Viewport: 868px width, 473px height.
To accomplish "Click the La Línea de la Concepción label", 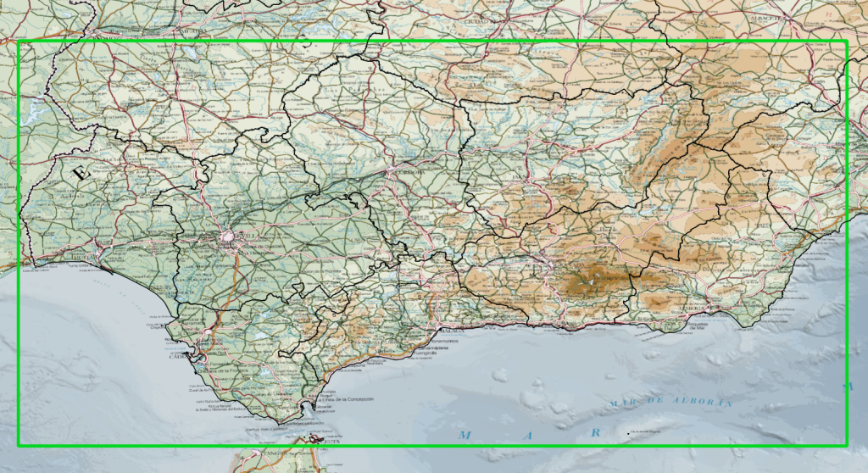I will (348, 399).
